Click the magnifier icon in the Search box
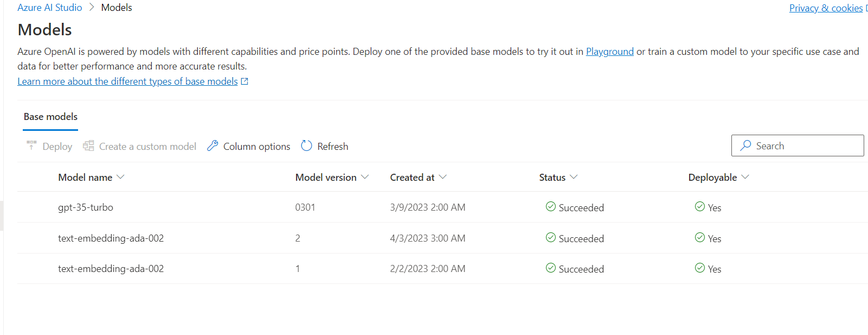868x335 pixels. pos(747,146)
